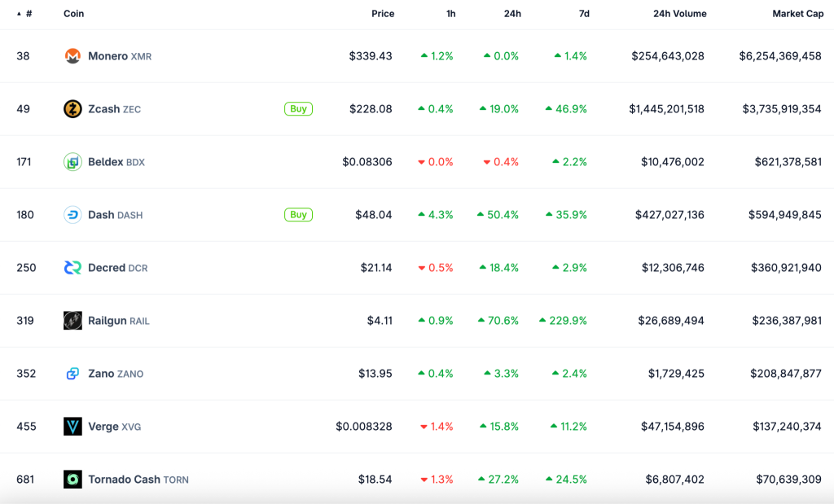Sort by 1h change column header
Image resolution: width=834 pixels, height=504 pixels.
(451, 14)
